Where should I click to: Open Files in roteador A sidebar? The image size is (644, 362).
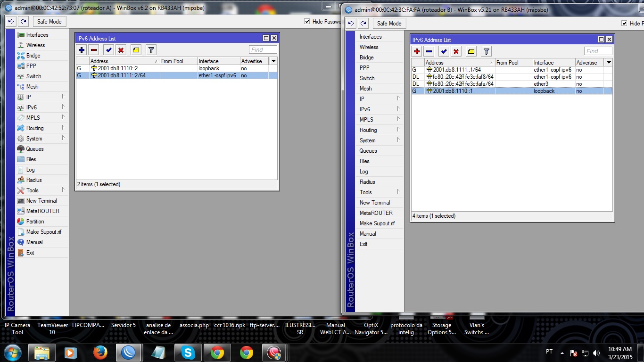pyautogui.click(x=42, y=159)
